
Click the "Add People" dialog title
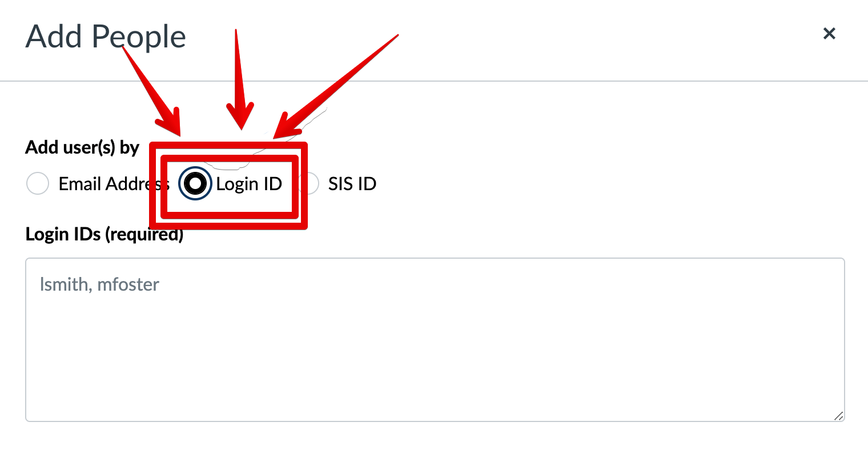[106, 37]
